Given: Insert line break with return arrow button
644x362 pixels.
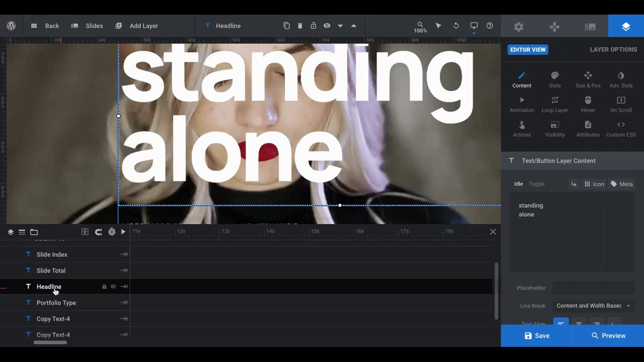Looking at the screenshot, I should pos(574,184).
